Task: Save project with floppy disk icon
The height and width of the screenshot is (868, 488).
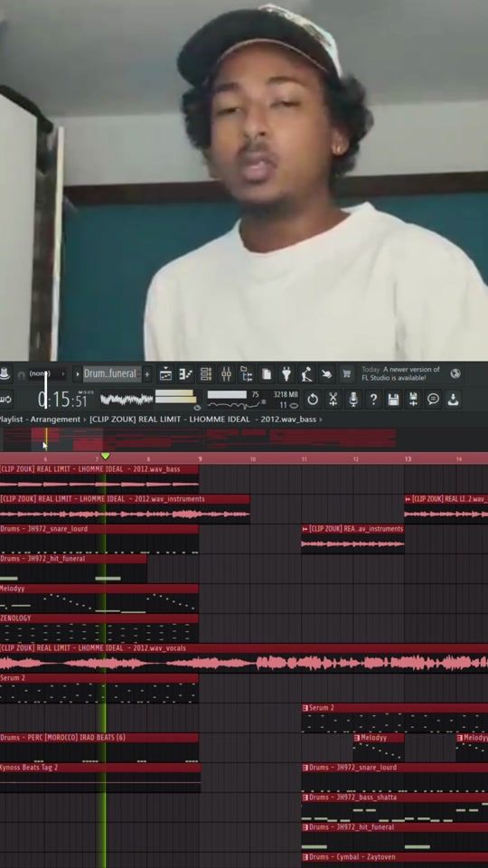Action: (393, 399)
